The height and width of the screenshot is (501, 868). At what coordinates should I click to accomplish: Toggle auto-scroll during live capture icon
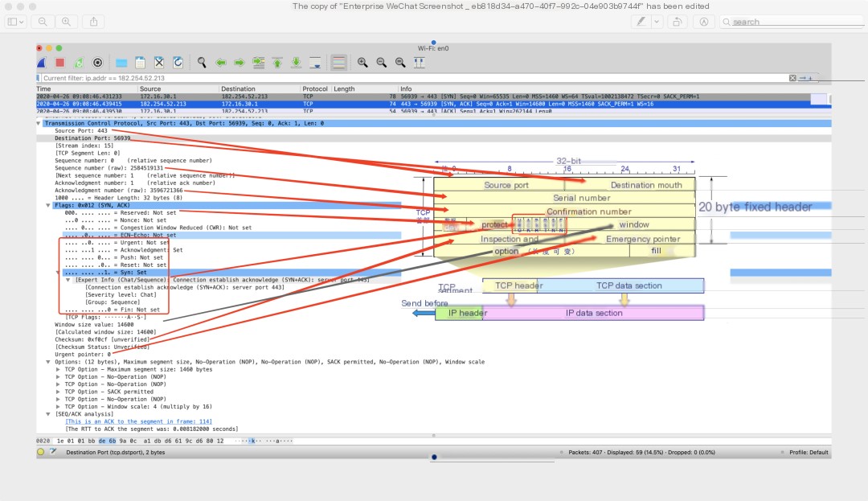315,63
